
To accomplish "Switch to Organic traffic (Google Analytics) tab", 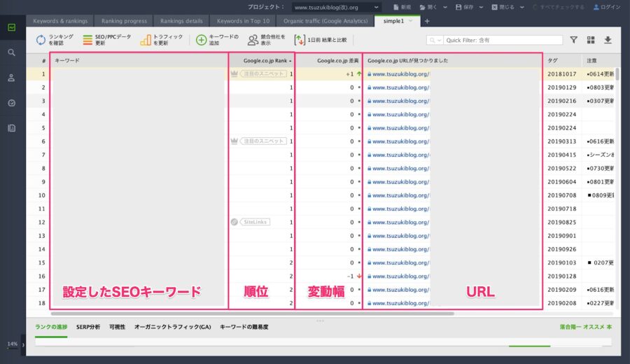I will [325, 21].
